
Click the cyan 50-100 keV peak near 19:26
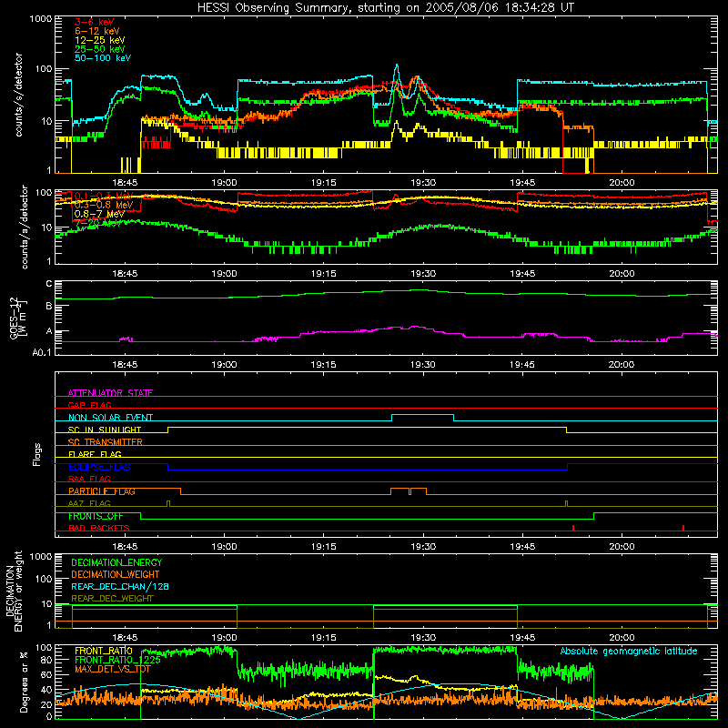(397, 66)
